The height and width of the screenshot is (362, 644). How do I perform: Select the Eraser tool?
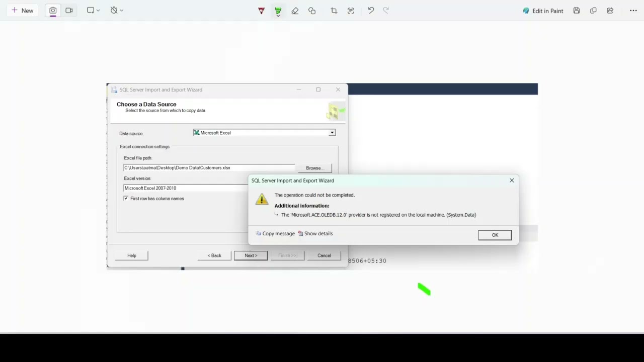pyautogui.click(x=295, y=11)
